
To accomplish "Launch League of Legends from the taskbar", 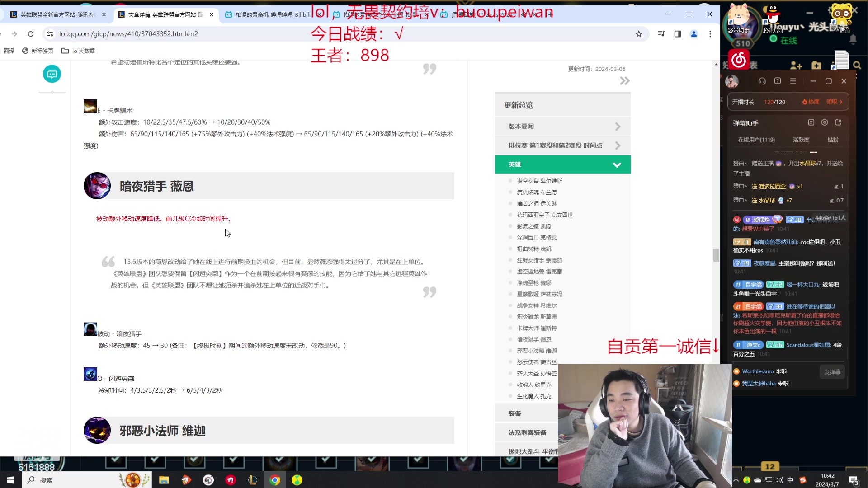I will (x=253, y=480).
